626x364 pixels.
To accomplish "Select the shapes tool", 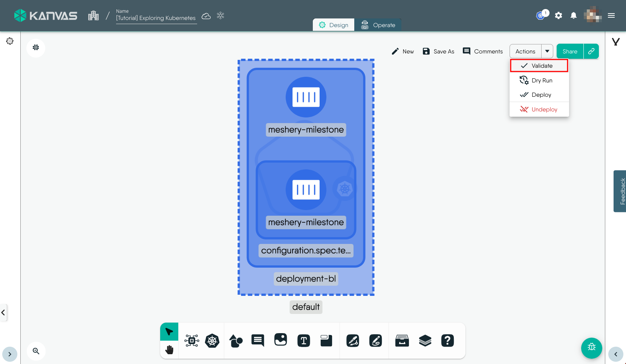I will click(236, 341).
